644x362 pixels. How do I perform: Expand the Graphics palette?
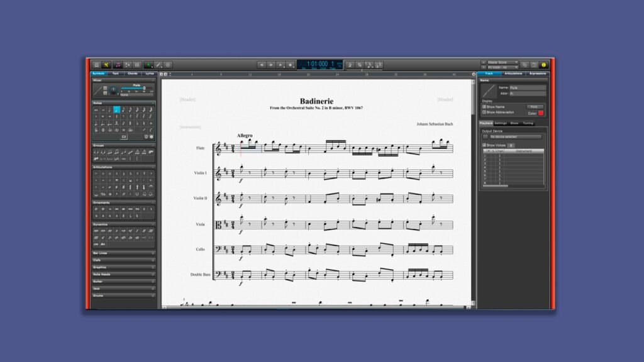123,267
